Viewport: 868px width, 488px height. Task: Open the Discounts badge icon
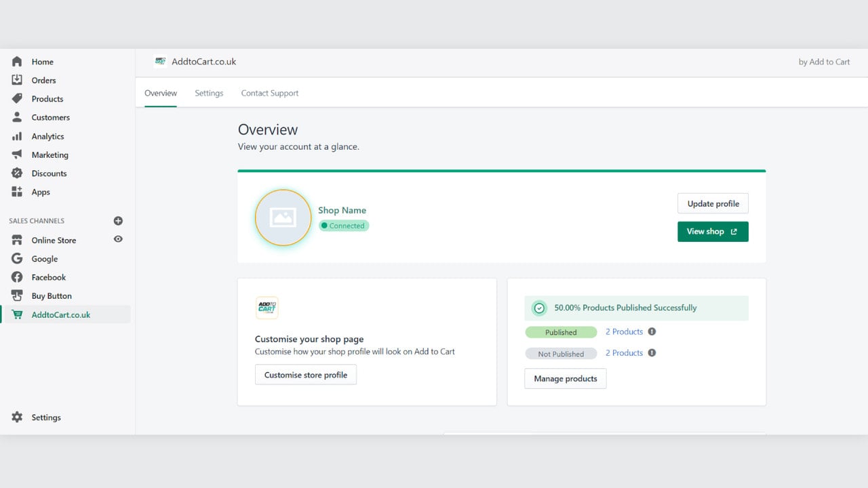[x=17, y=174]
